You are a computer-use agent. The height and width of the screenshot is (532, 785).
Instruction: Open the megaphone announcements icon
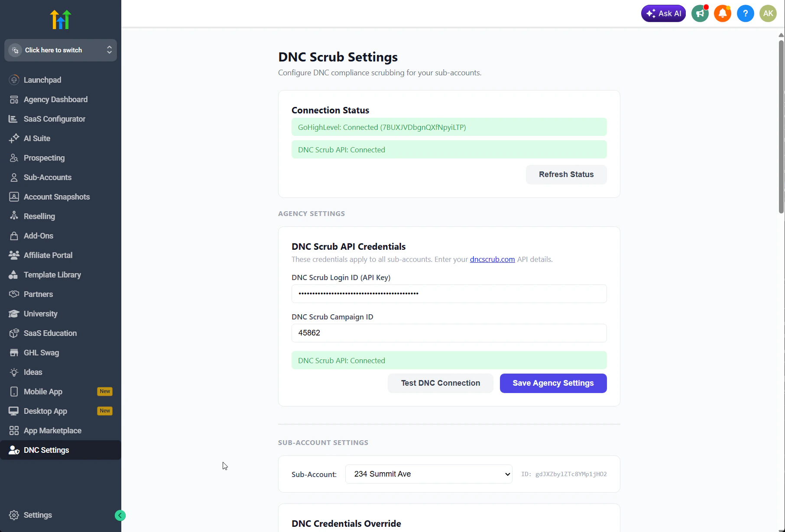700,13
